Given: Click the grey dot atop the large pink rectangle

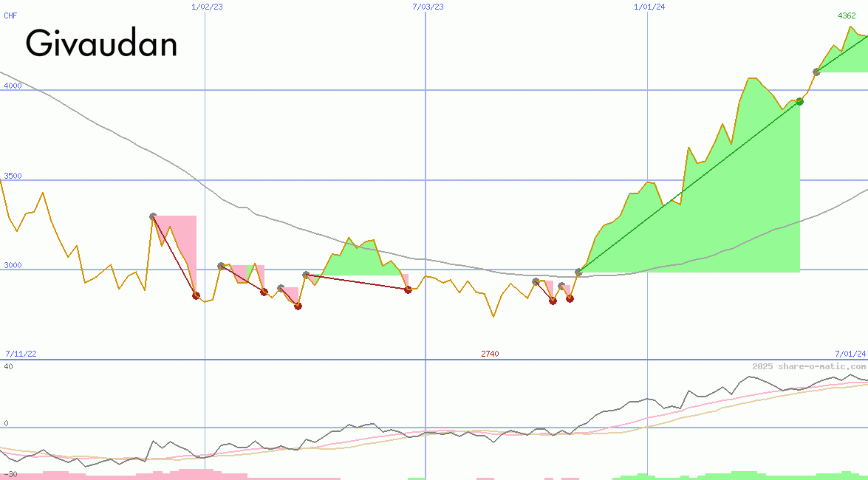Looking at the screenshot, I should point(154,216).
